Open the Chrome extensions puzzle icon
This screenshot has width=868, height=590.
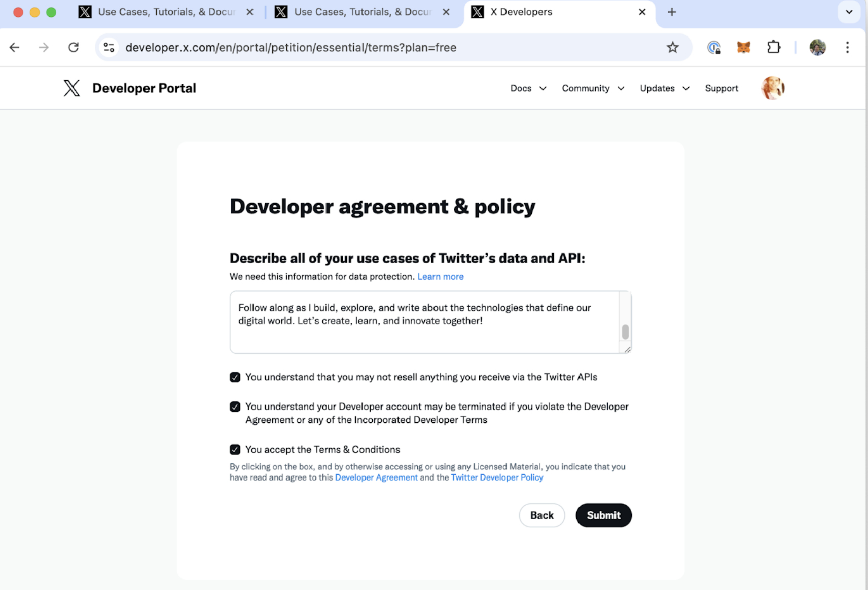click(x=773, y=47)
